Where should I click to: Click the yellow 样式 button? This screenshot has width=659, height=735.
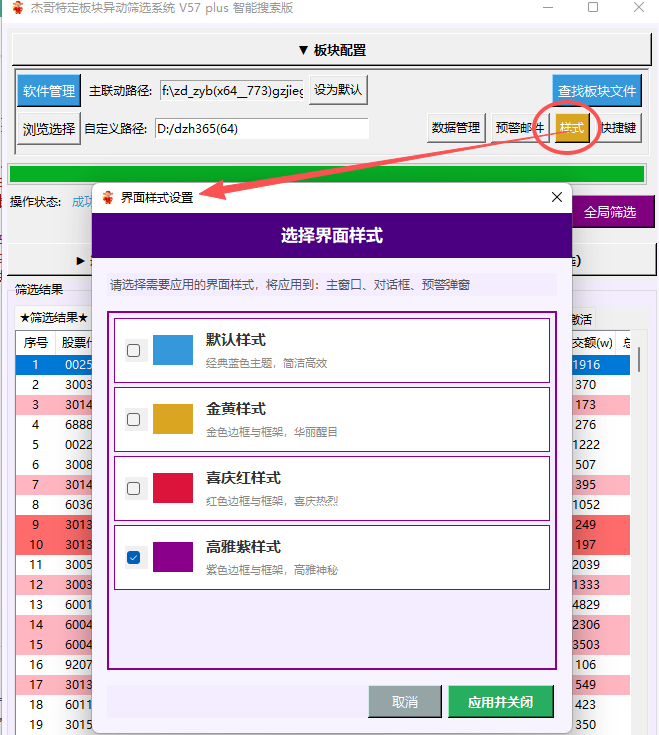pos(572,128)
